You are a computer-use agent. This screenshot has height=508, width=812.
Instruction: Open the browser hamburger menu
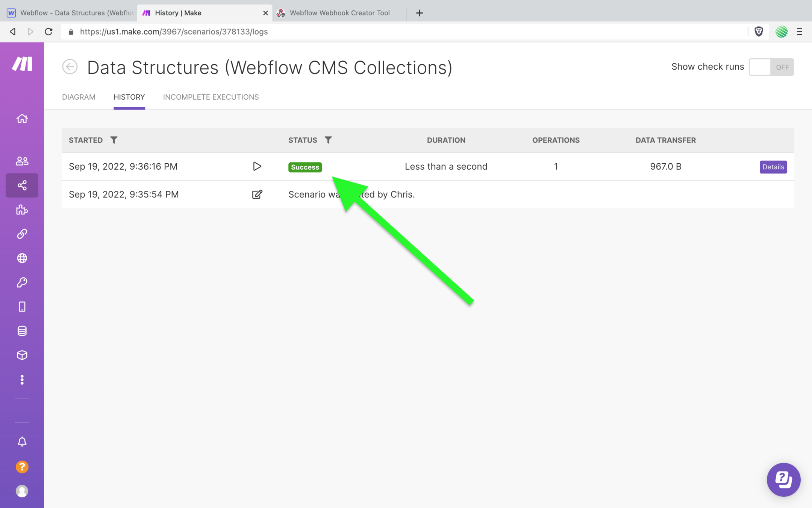(x=800, y=32)
